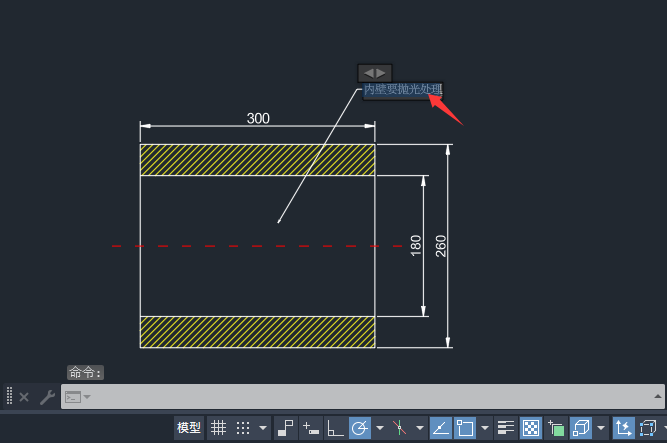Disable the transparency checkerboard icon
The width and height of the screenshot is (667, 443).
531,428
